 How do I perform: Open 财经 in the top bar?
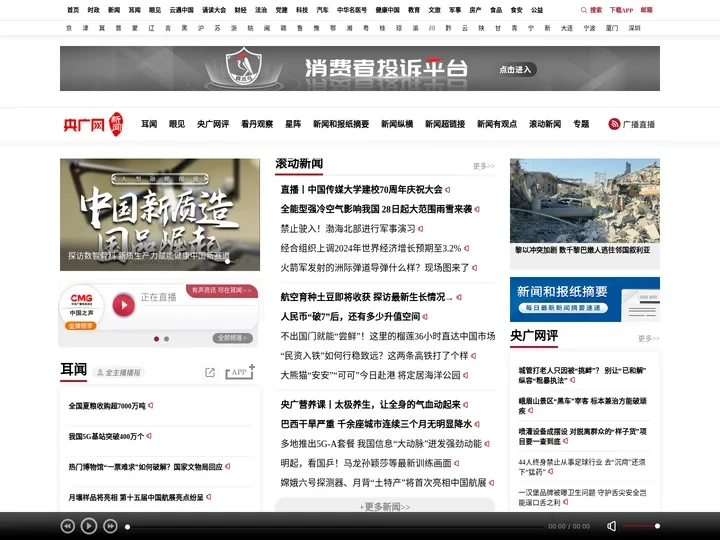pos(241,10)
